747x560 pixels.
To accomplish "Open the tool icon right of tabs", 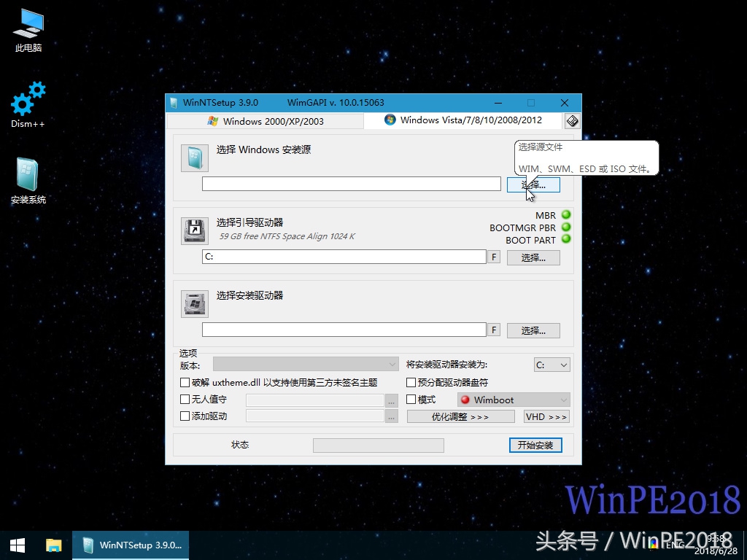I will 572,121.
